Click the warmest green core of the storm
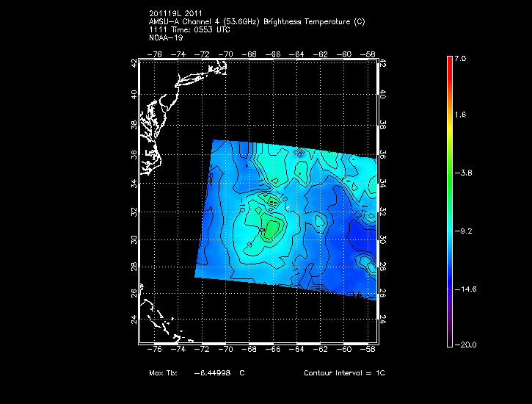Viewport: 532px width, 404px height. (x=272, y=230)
